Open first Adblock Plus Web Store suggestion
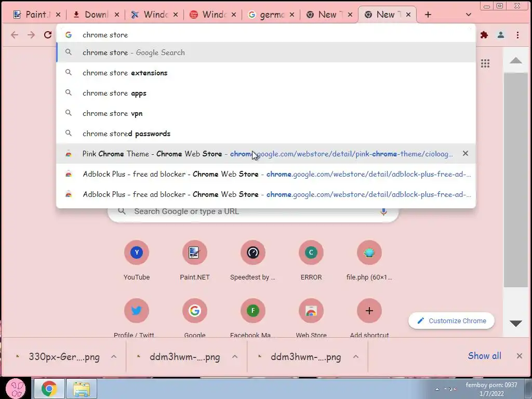Image resolution: width=532 pixels, height=399 pixels. [x=266, y=174]
